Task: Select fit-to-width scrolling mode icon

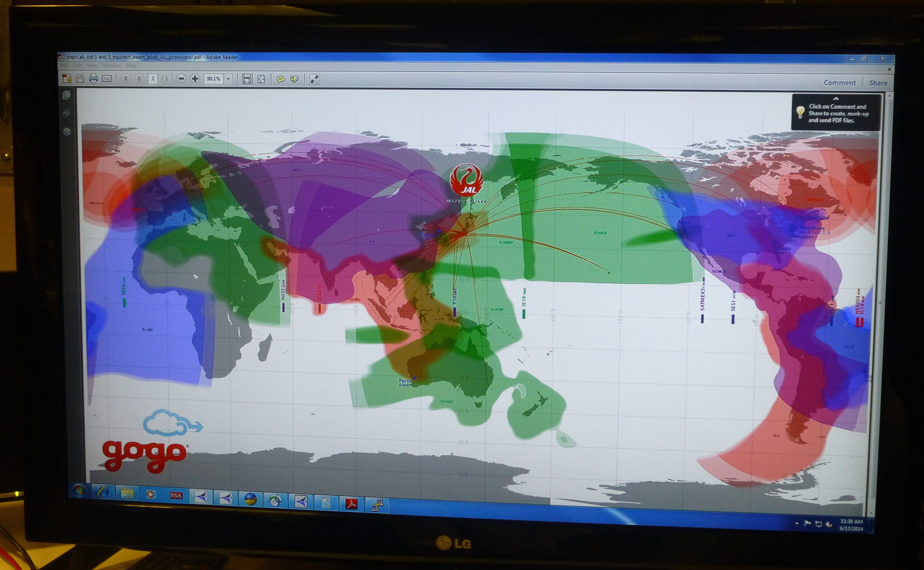Action: pyautogui.click(x=247, y=79)
